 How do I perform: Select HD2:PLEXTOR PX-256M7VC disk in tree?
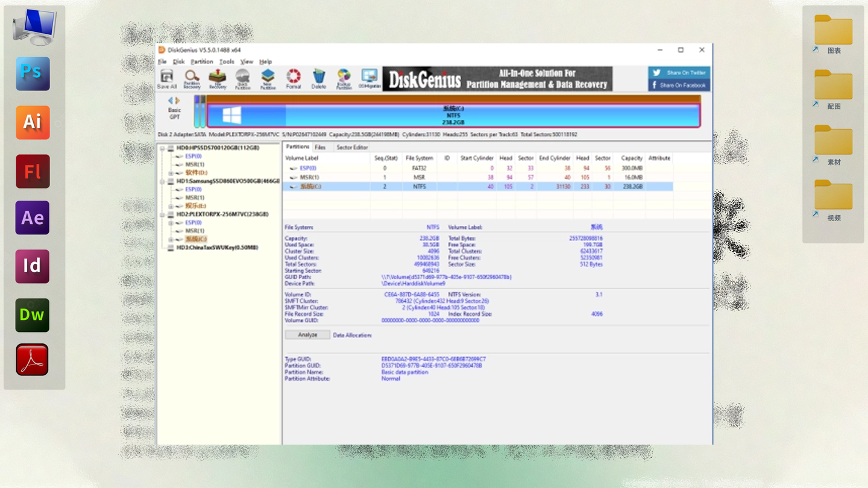click(222, 214)
